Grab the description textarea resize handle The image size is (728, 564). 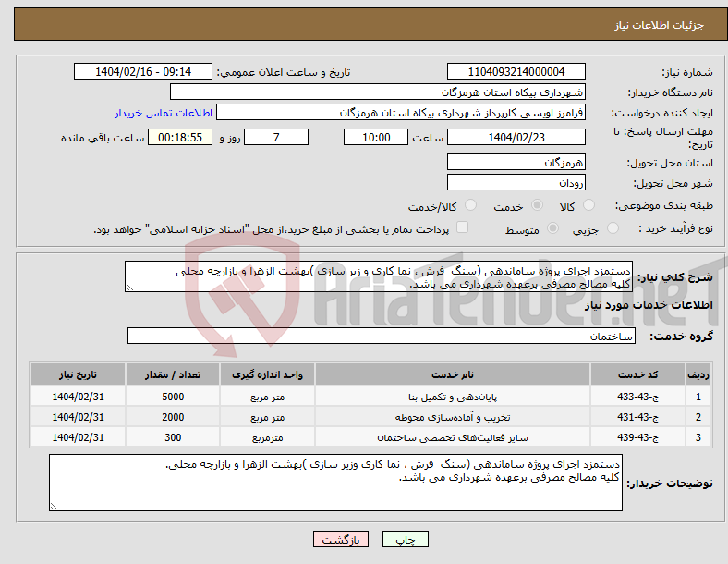click(x=129, y=288)
